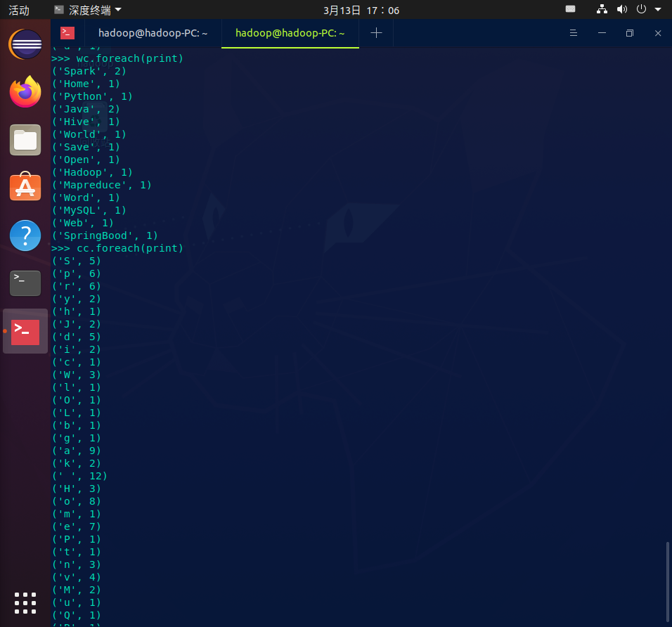Viewport: 672px width, 627px height.
Task: Click the terminal logo icon in title bar
Action: click(67, 33)
